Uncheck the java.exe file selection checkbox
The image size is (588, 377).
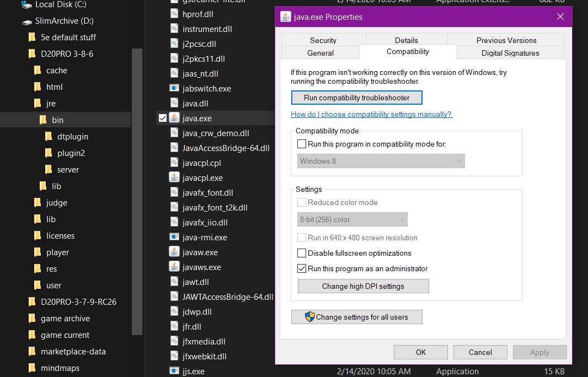(x=162, y=118)
